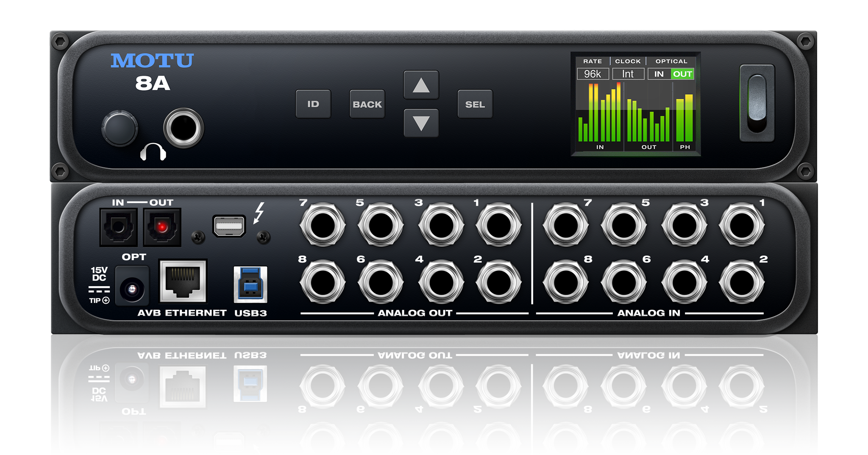
Task: Click the screw right of the Thunderbolt port
Action: [x=264, y=237]
